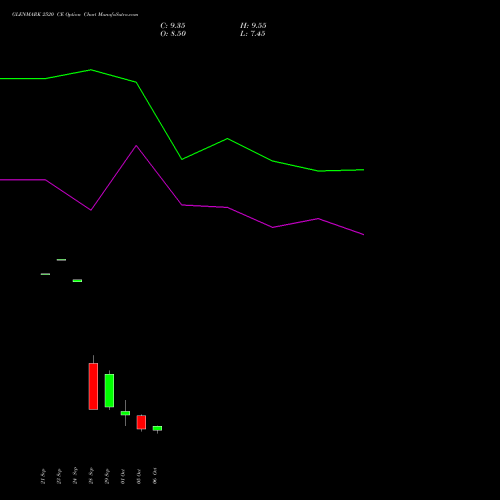Viewport: 500px width, 500px height.
Task: Click the tall green candlestick body
Action: [109, 391]
